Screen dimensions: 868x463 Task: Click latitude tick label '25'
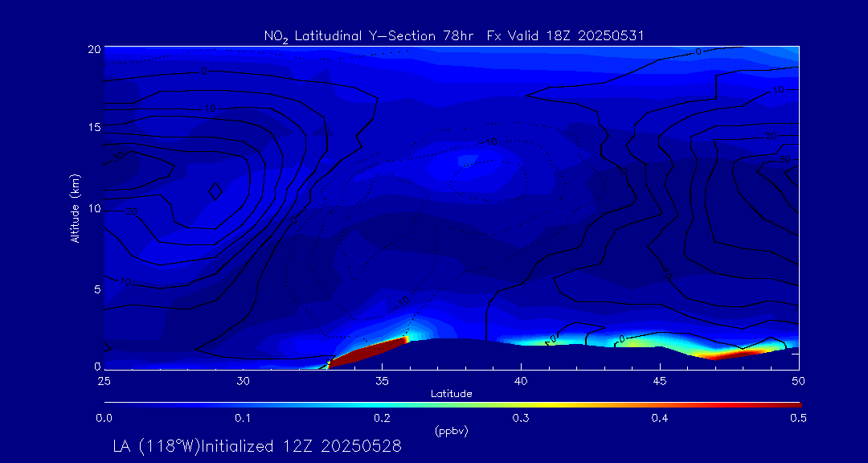pos(104,380)
